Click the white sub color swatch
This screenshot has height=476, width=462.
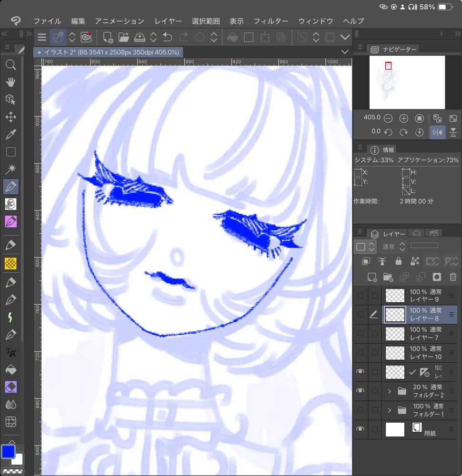click(18, 460)
